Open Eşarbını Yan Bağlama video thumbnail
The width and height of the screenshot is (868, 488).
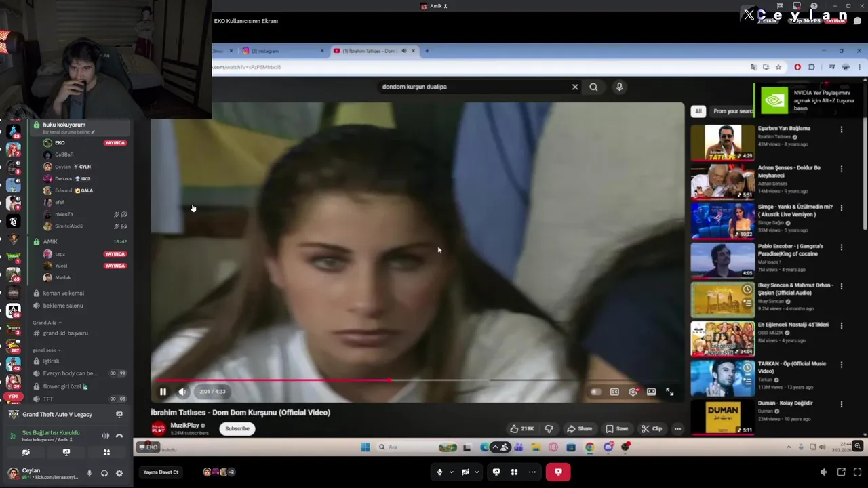coord(722,142)
